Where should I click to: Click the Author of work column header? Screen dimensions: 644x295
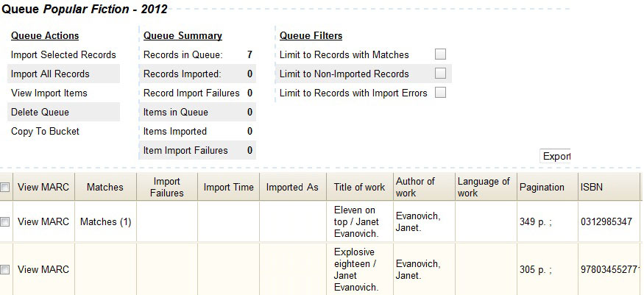click(x=415, y=187)
